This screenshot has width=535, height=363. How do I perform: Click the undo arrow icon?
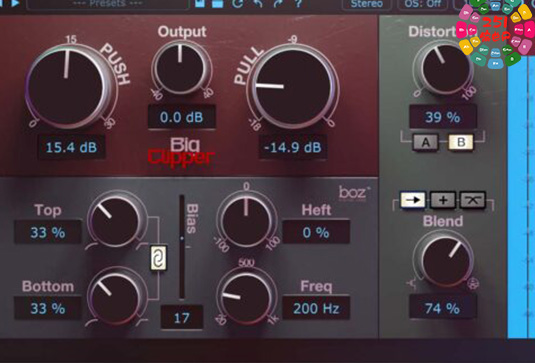coord(258,4)
